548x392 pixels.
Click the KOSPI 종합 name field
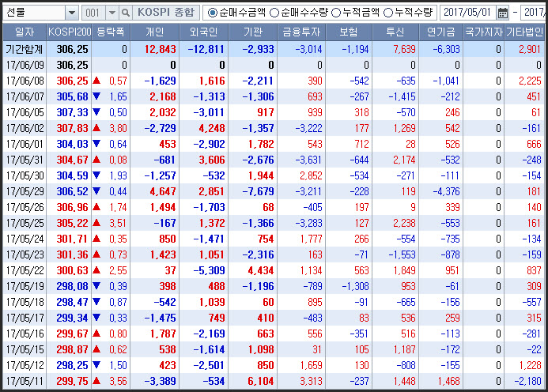click(166, 13)
